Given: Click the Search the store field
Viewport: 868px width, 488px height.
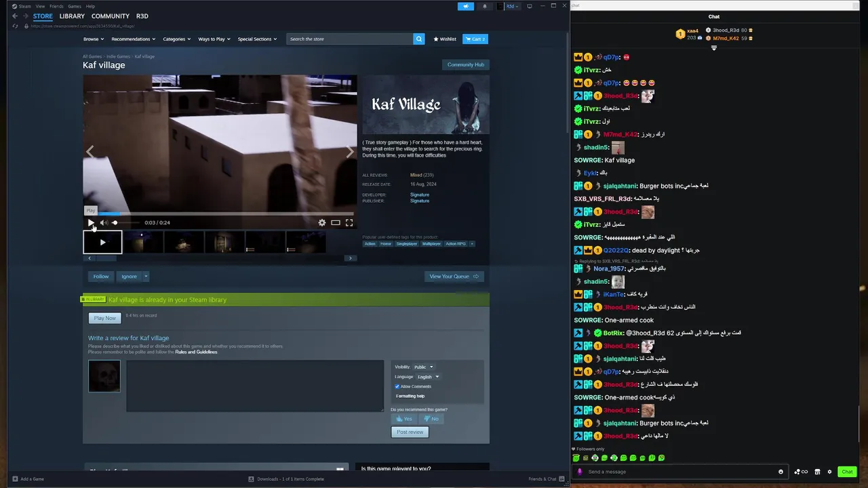Looking at the screenshot, I should click(350, 39).
